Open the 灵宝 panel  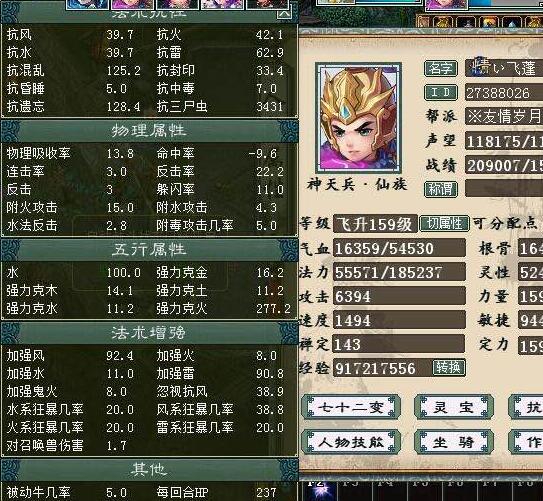[x=453, y=407]
